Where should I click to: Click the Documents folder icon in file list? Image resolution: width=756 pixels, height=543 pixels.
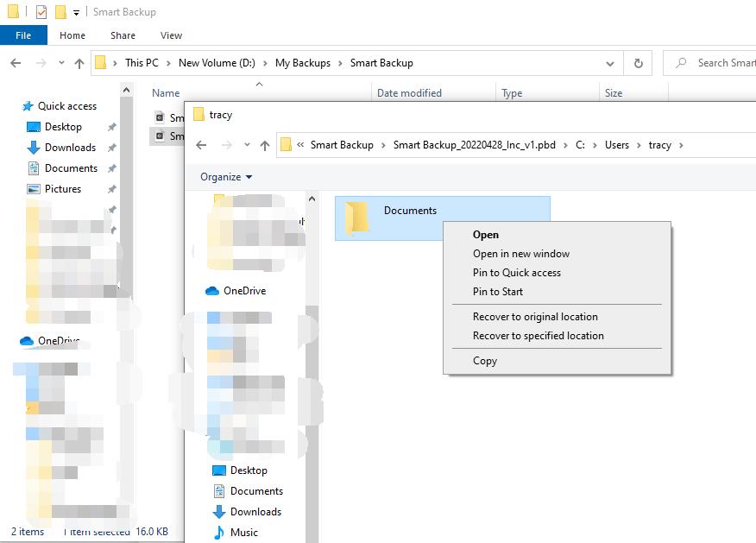[356, 218]
